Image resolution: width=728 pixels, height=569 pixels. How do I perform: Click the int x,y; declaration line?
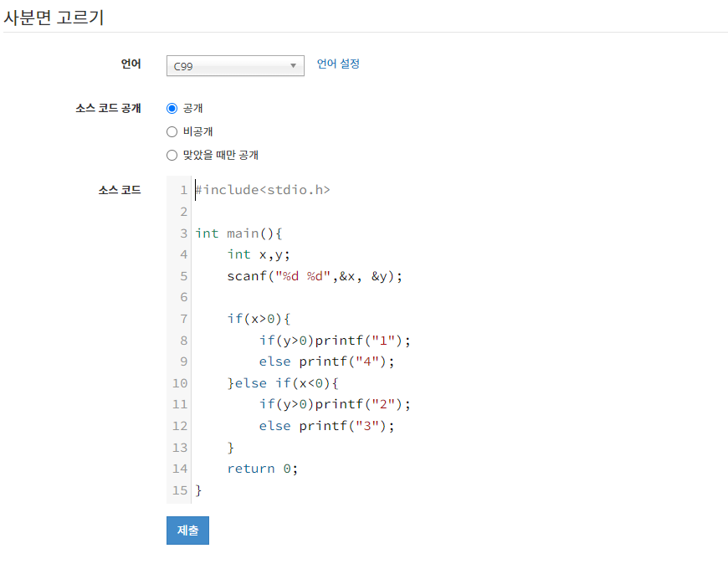[258, 254]
